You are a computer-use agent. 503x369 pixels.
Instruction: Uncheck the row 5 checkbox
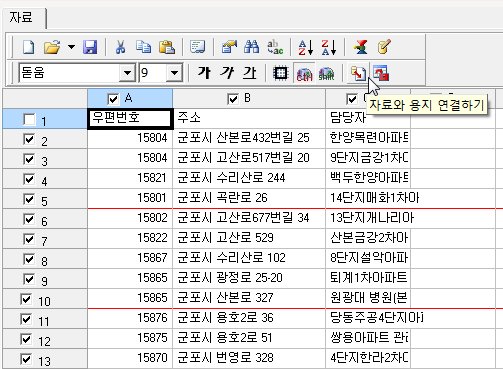(x=29, y=199)
